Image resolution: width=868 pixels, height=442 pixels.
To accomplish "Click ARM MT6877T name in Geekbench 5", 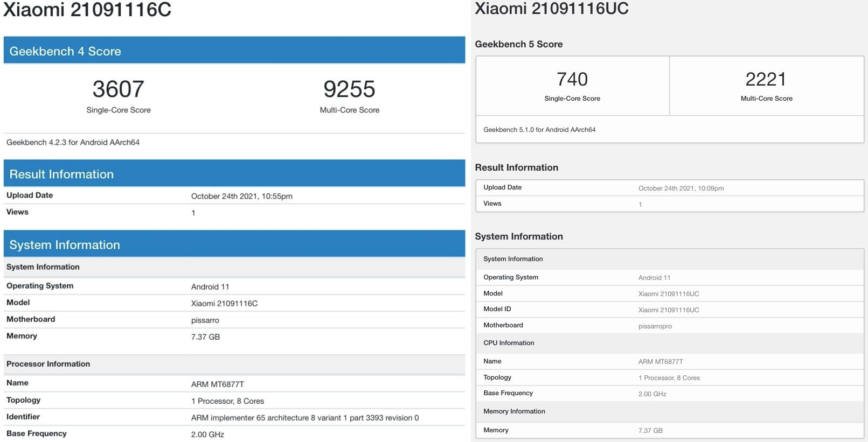I will [661, 362].
